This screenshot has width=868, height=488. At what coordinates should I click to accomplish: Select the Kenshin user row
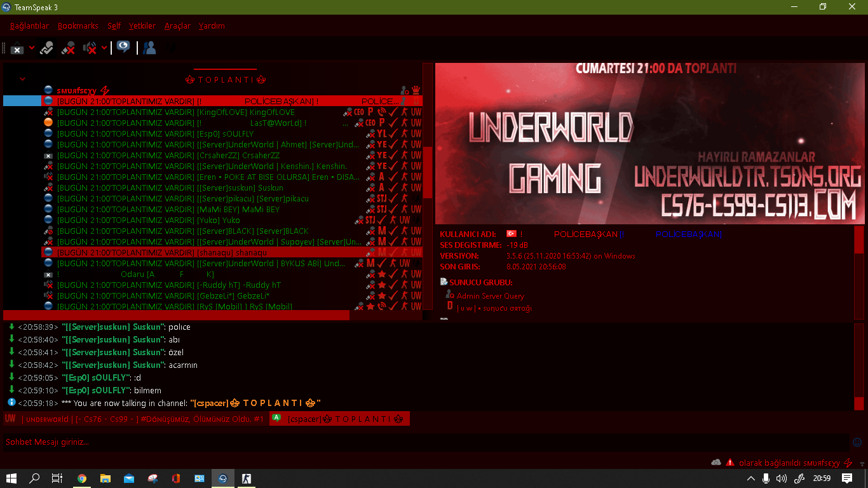point(232,166)
